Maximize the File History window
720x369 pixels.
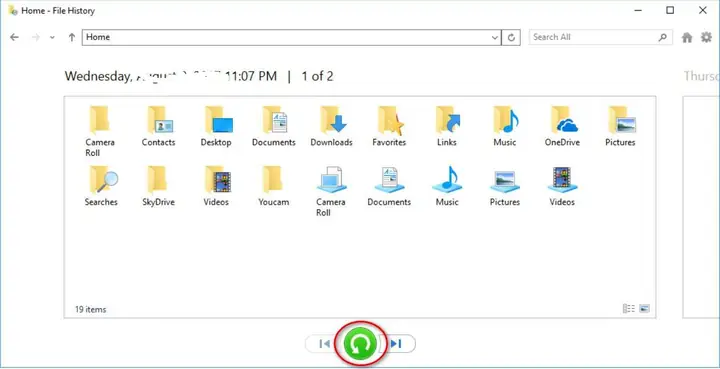tap(670, 11)
